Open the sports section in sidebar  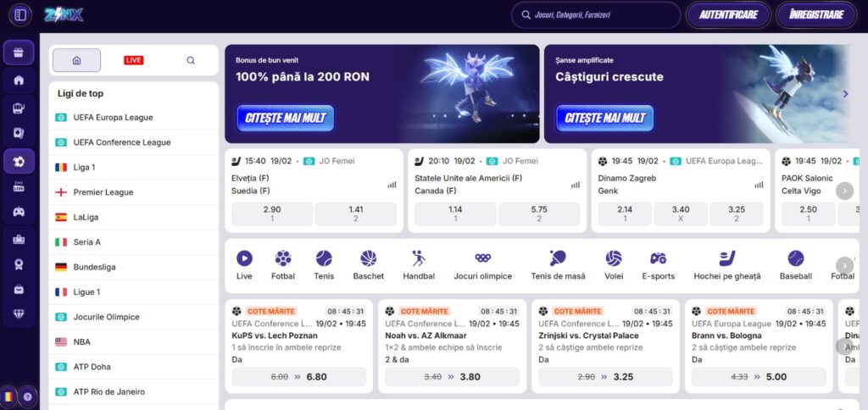pos(19,161)
